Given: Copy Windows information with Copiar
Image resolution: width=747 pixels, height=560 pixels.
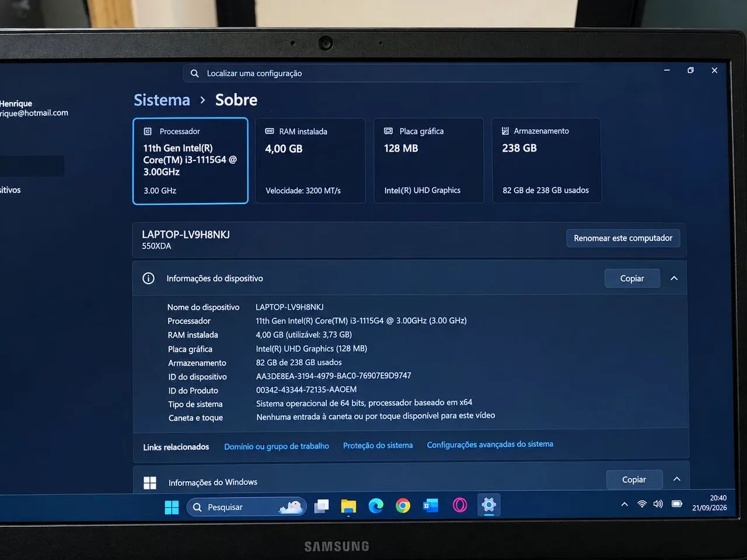Looking at the screenshot, I should (x=634, y=480).
